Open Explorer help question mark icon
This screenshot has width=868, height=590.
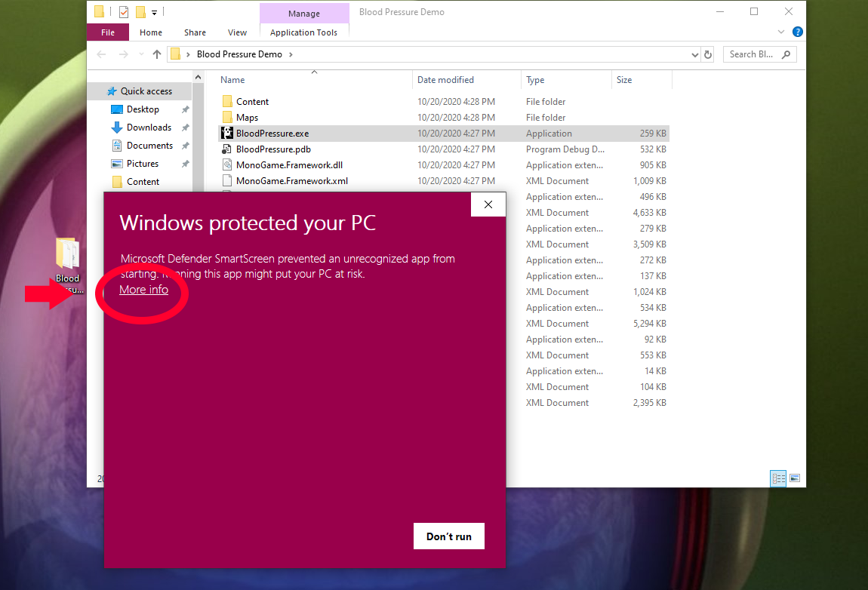pyautogui.click(x=797, y=32)
